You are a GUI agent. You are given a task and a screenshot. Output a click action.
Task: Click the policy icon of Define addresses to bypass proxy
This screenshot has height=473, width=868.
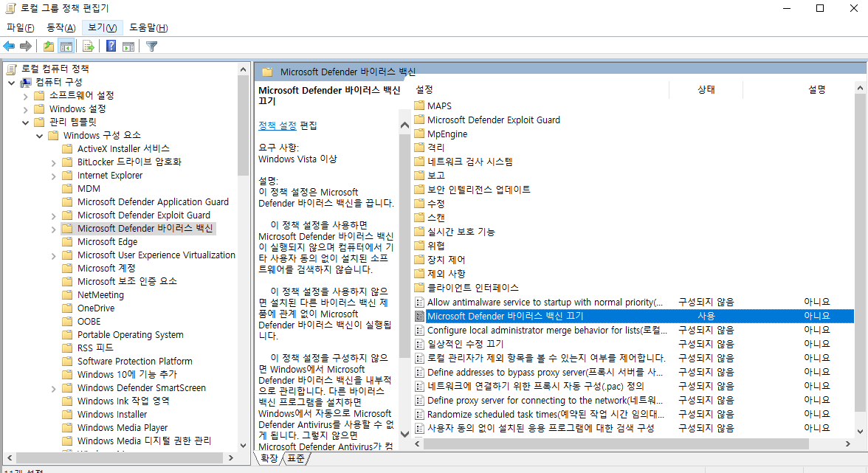[x=419, y=373]
